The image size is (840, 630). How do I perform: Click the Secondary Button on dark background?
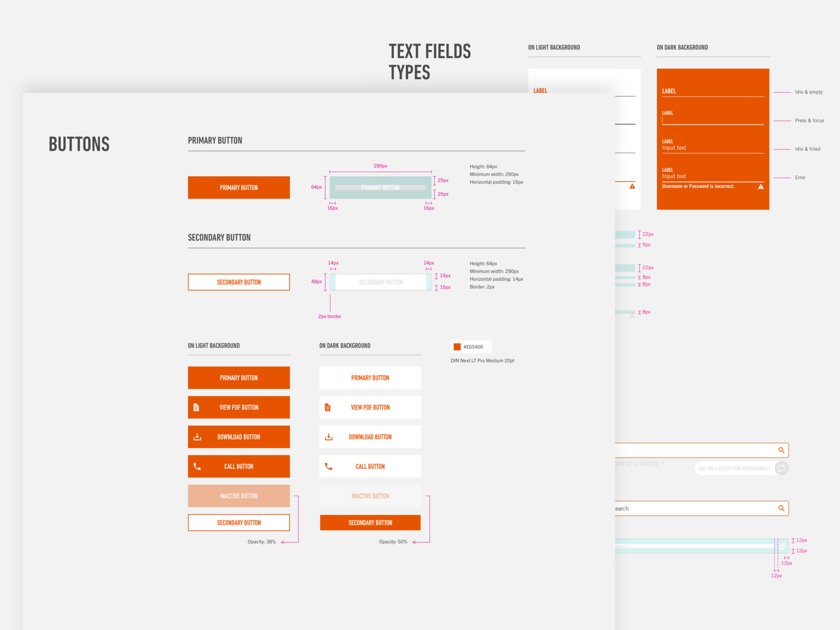tap(370, 522)
